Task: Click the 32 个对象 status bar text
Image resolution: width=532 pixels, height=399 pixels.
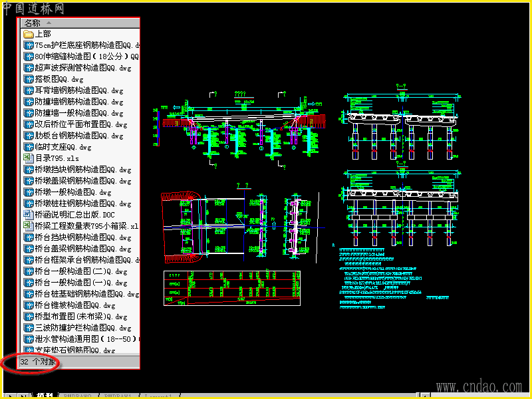Action: pyautogui.click(x=38, y=362)
